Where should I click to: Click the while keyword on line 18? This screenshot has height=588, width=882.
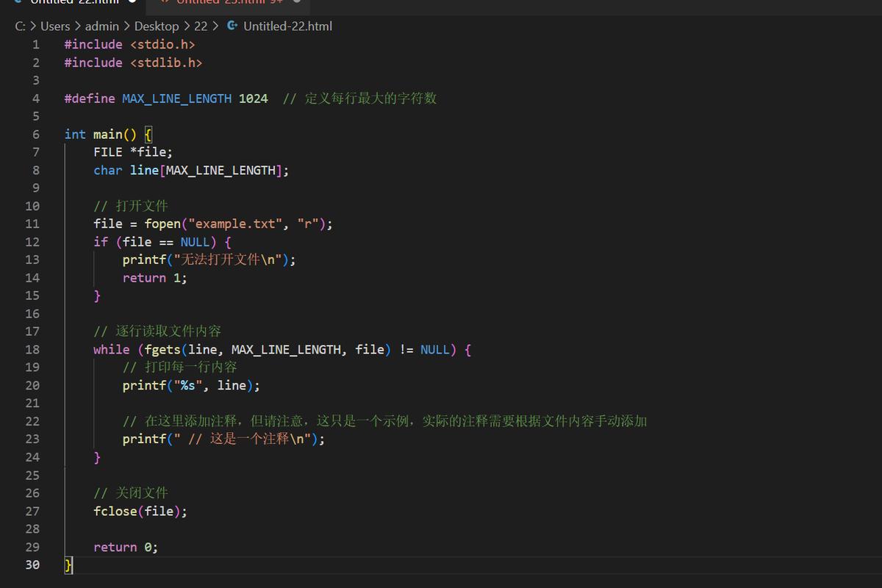click(111, 349)
